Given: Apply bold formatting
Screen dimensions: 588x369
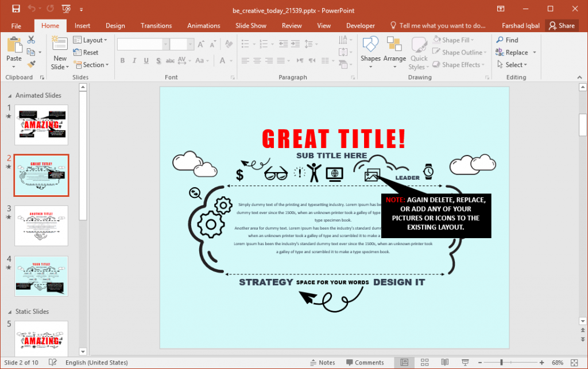Looking at the screenshot, I should tap(122, 60).
